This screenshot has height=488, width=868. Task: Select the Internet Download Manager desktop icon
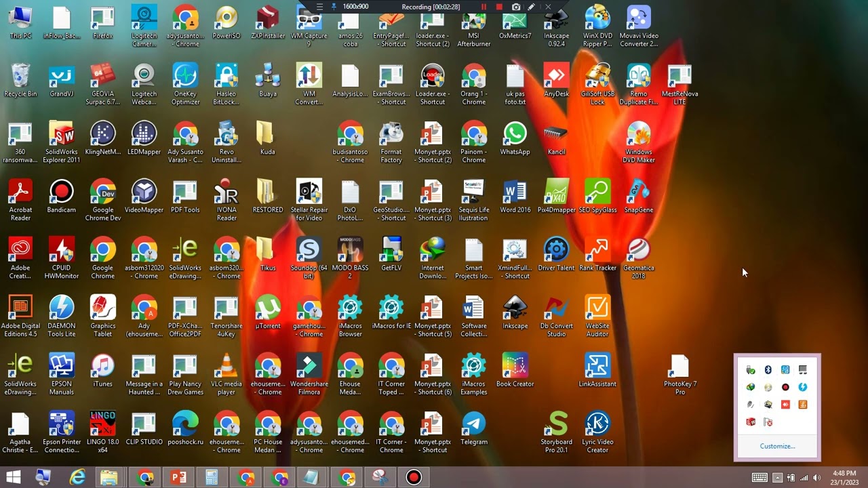(433, 258)
